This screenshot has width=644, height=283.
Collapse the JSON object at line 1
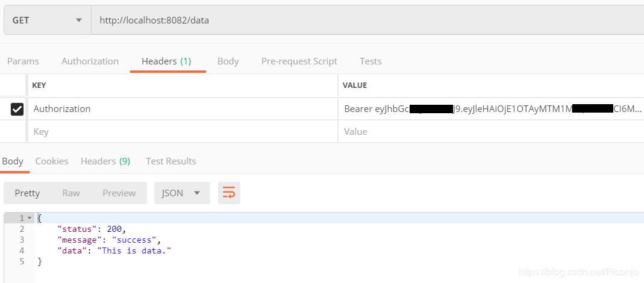(30, 217)
